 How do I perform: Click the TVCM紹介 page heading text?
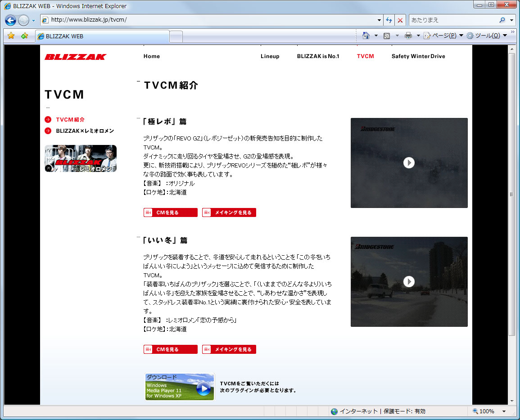click(171, 86)
